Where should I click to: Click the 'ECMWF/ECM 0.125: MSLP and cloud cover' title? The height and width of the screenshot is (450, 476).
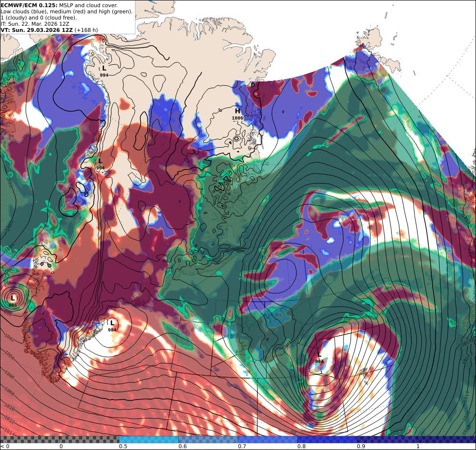click(x=59, y=5)
